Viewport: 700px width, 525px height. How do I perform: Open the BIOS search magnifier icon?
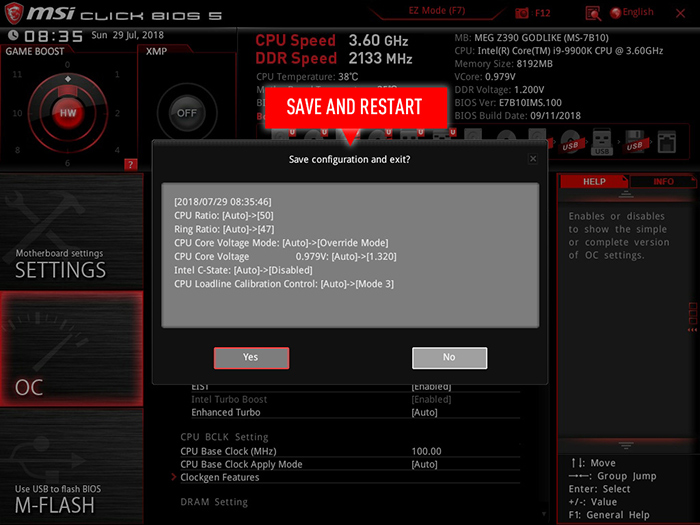click(x=593, y=13)
